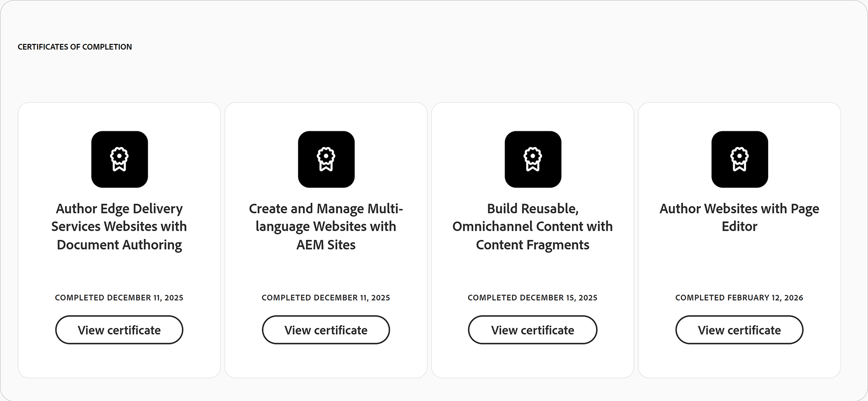The width and height of the screenshot is (868, 401).
Task: Click the badge icon on the Multi-language Websites certificate
Action: coord(326,159)
